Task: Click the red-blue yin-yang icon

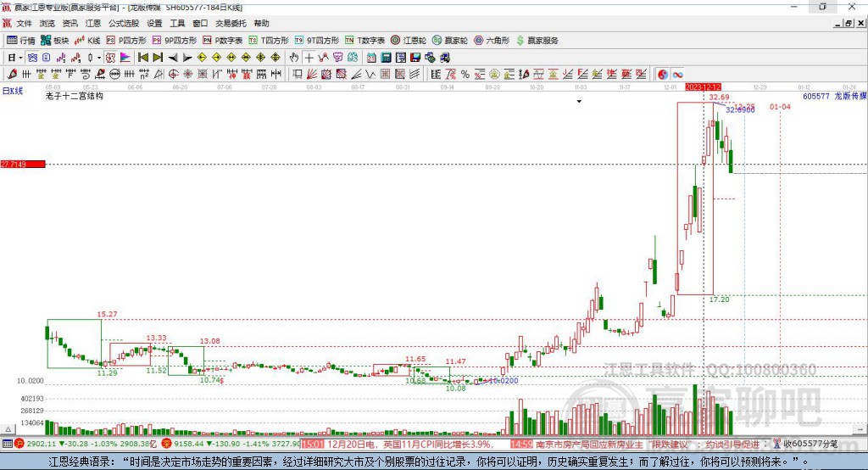Action: (x=663, y=75)
